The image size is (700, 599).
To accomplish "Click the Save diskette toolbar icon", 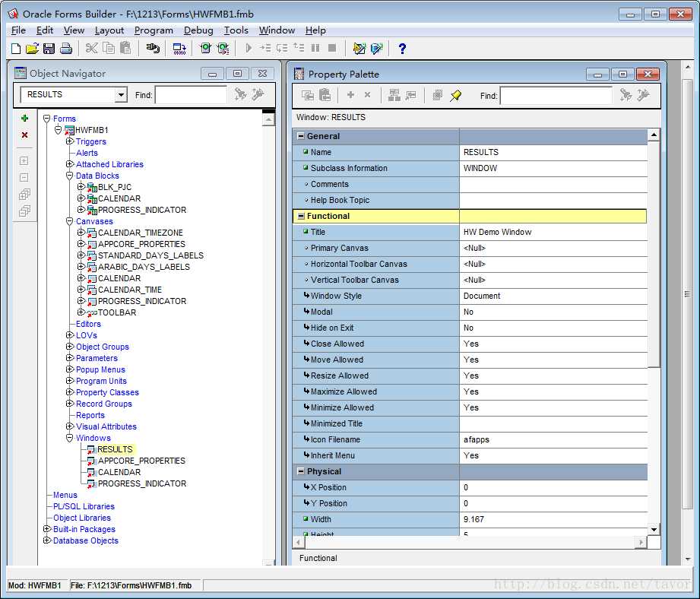I will pos(49,48).
